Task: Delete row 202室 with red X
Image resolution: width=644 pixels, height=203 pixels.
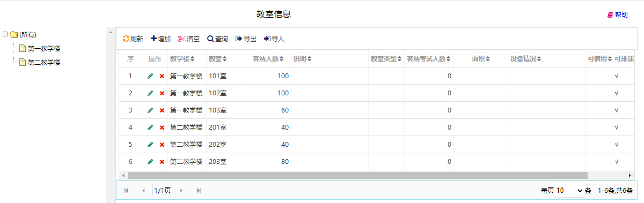Action: click(162, 145)
